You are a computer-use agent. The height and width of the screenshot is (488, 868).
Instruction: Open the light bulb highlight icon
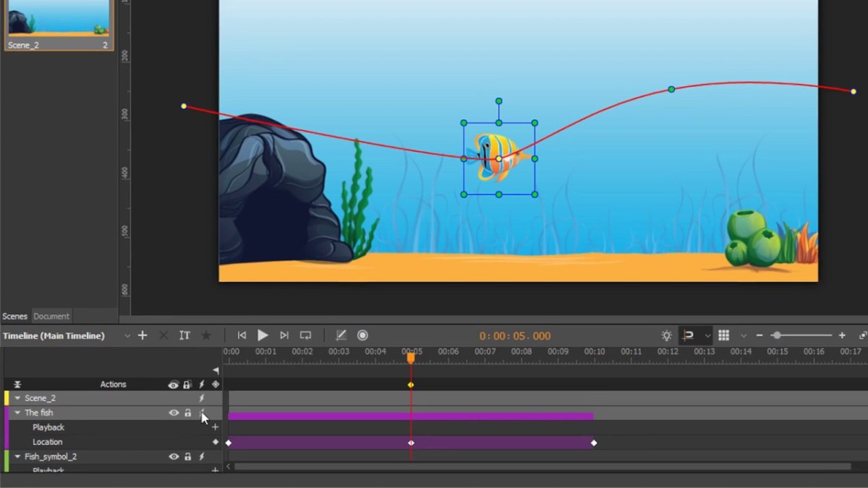point(666,335)
